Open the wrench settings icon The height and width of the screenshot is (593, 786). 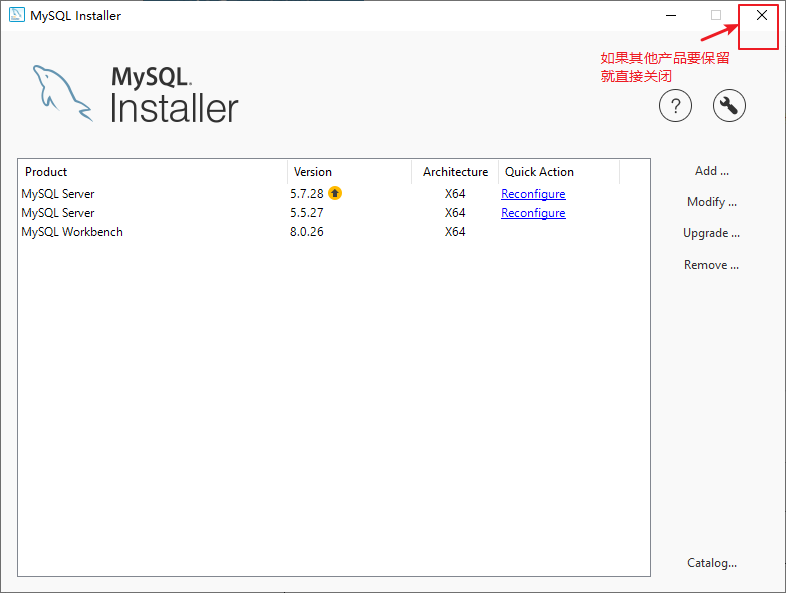tap(729, 106)
